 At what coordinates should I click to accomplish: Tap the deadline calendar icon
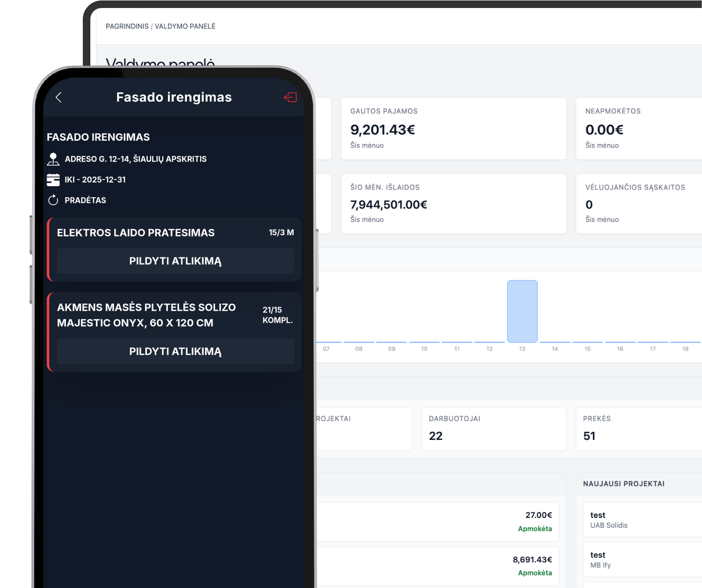53,180
